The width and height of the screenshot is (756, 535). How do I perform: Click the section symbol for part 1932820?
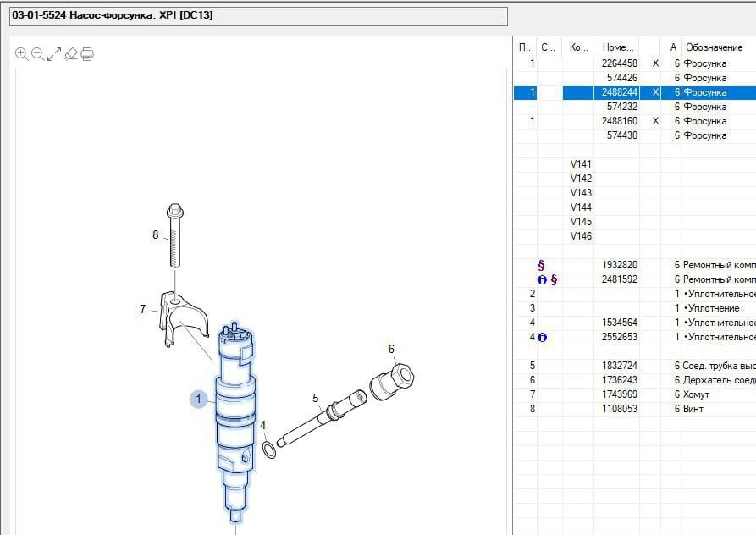coord(541,265)
